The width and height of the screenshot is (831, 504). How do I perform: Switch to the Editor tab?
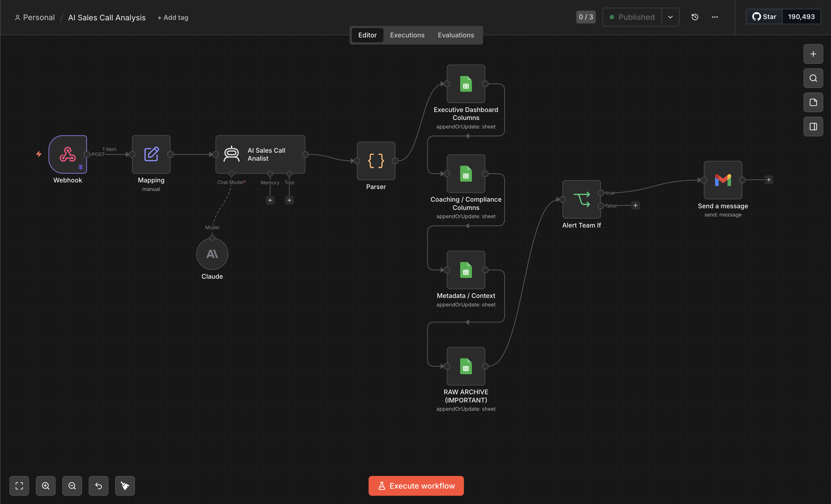(367, 35)
